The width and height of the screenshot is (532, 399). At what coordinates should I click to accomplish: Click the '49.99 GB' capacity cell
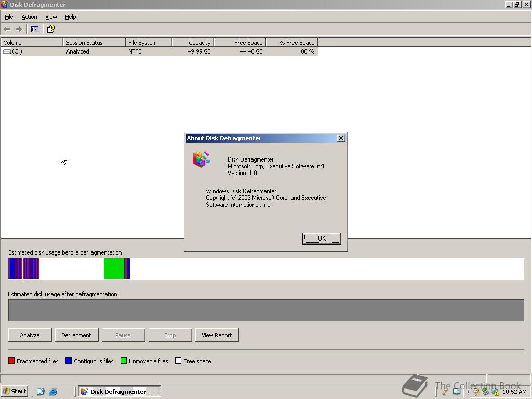(199, 51)
